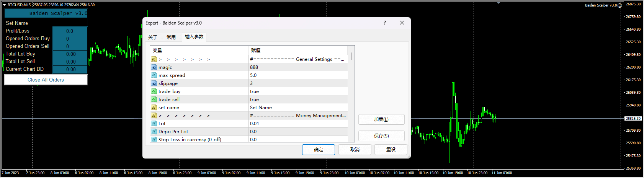
Task: Click the boolean icon beside trade_sell
Action: pyautogui.click(x=154, y=100)
